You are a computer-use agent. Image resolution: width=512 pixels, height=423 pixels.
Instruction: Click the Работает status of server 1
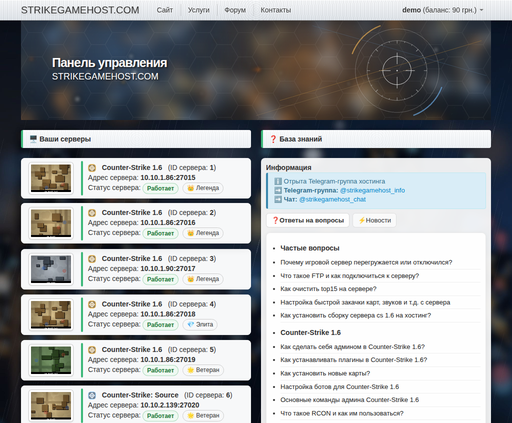coord(160,188)
